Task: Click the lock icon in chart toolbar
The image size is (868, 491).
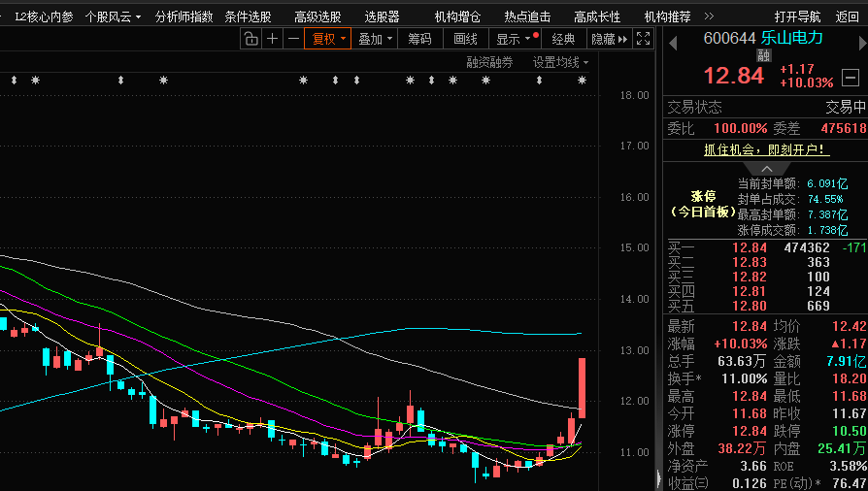Action: [x=250, y=39]
